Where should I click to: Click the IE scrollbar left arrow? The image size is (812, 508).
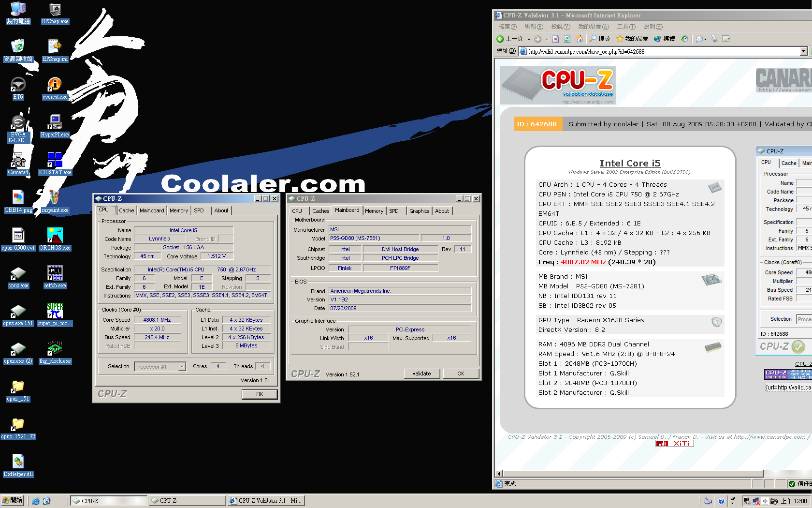[x=499, y=474]
